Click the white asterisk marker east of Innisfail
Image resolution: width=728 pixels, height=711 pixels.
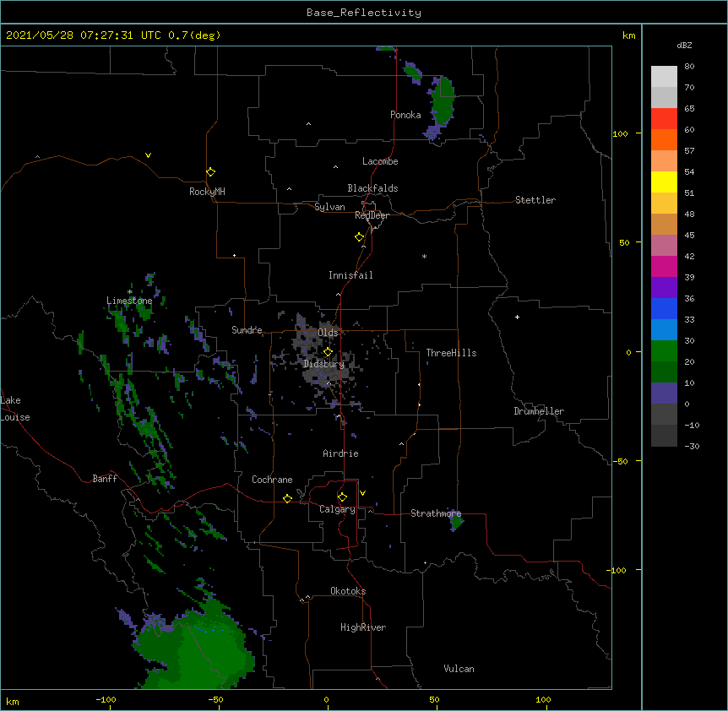click(x=424, y=256)
